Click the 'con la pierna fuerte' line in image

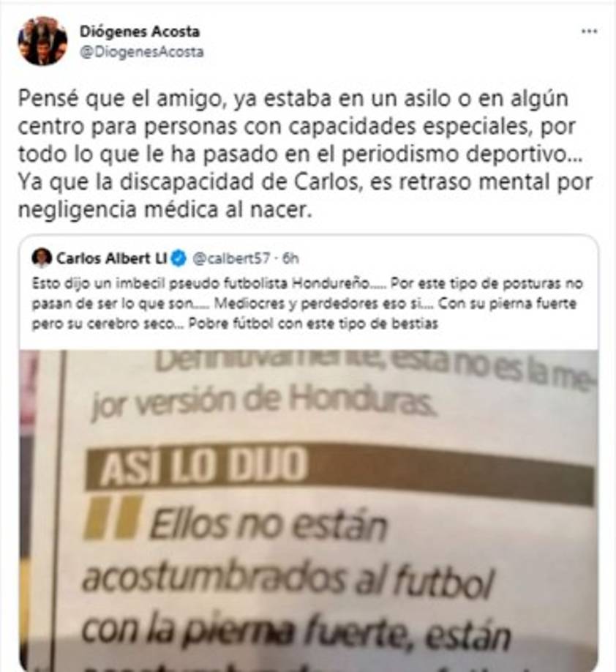296,632
